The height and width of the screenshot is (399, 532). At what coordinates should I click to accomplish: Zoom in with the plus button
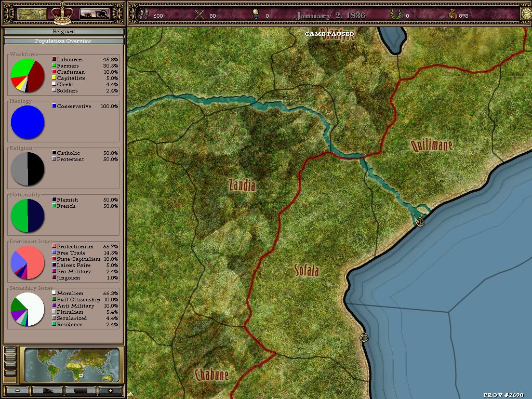point(110,391)
